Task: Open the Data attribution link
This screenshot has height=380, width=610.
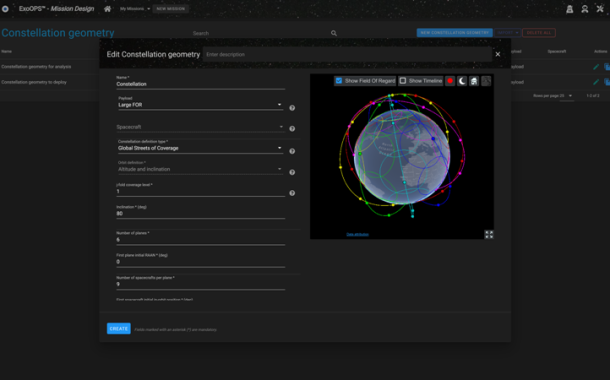Action: (x=358, y=234)
